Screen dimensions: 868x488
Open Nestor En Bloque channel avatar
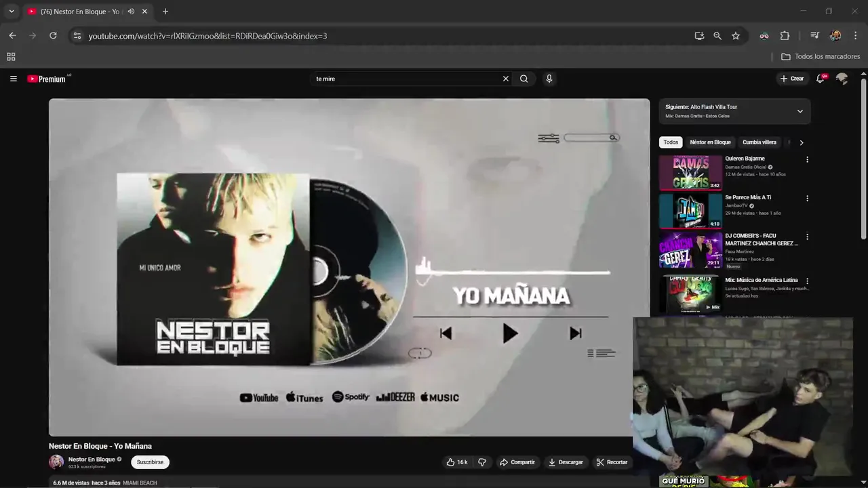point(56,462)
